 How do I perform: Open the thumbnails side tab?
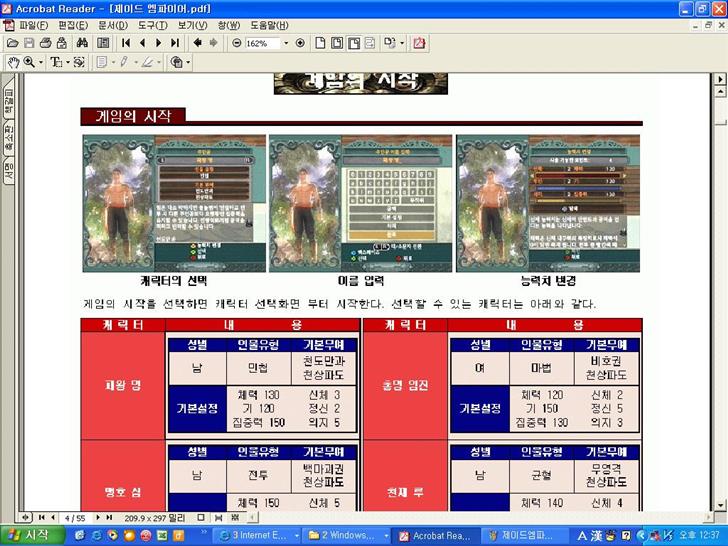point(8,138)
